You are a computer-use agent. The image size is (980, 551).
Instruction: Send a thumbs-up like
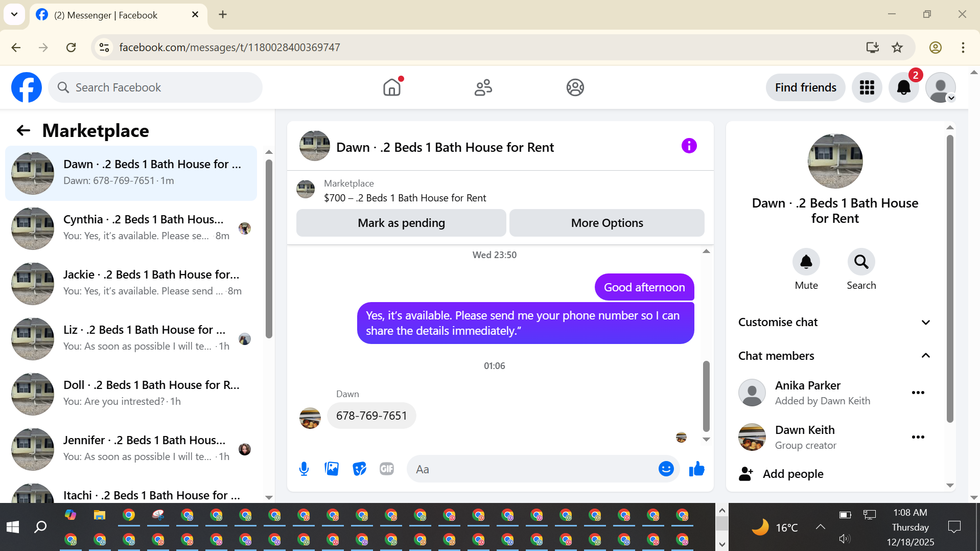(696, 469)
